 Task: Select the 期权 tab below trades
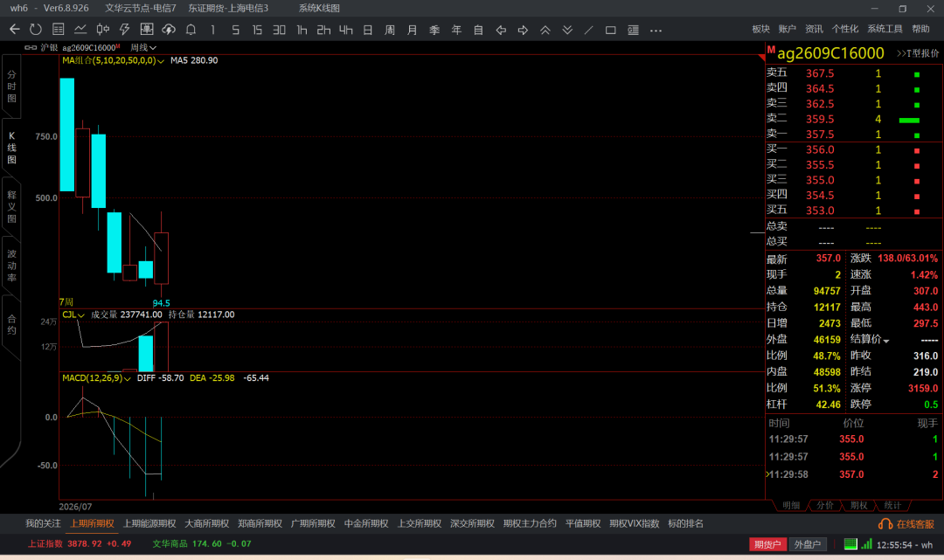[x=858, y=505]
